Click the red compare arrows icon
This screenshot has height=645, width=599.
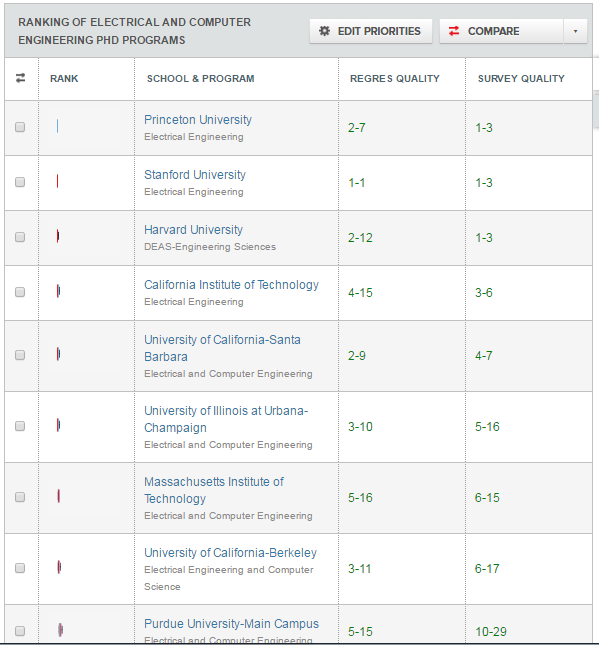tap(454, 31)
